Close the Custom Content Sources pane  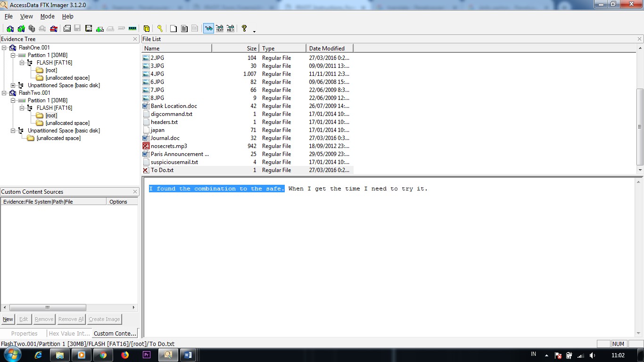point(135,192)
